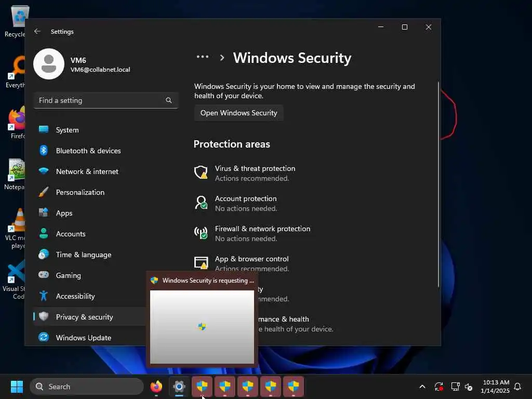Click the Apps icon in sidebar
The height and width of the screenshot is (399, 532).
click(x=44, y=212)
